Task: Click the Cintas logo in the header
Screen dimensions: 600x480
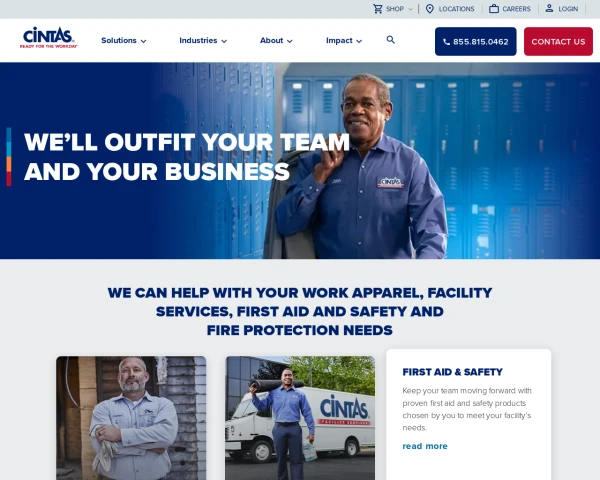Action: (x=49, y=38)
